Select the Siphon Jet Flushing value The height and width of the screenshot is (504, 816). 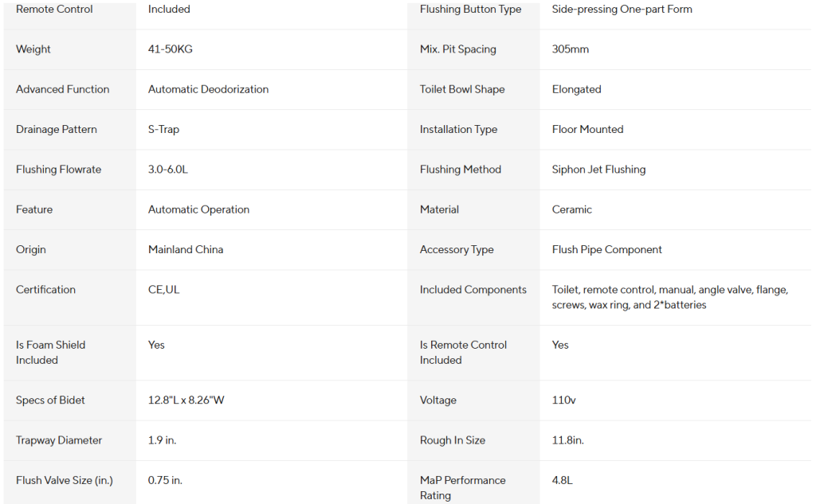pos(598,169)
